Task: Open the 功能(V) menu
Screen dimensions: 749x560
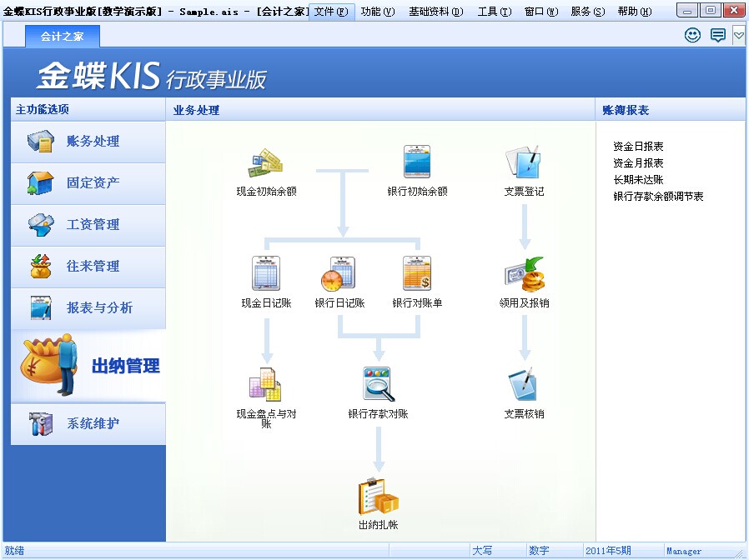Action: 378,12
